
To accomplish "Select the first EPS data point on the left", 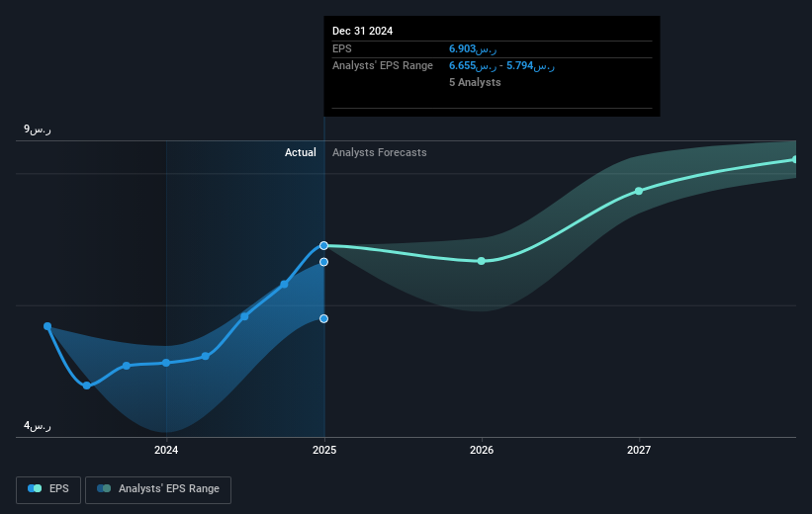I will click(x=47, y=326).
